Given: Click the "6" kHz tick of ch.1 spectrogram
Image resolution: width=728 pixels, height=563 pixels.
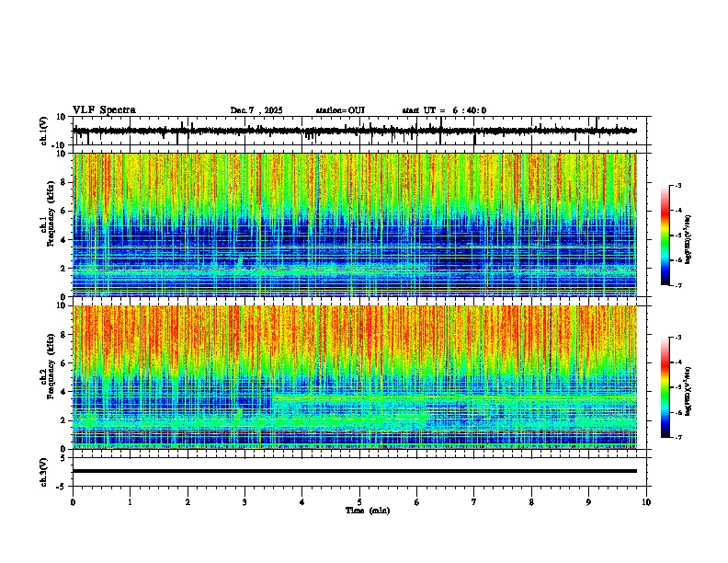Looking at the screenshot, I should [x=63, y=212].
